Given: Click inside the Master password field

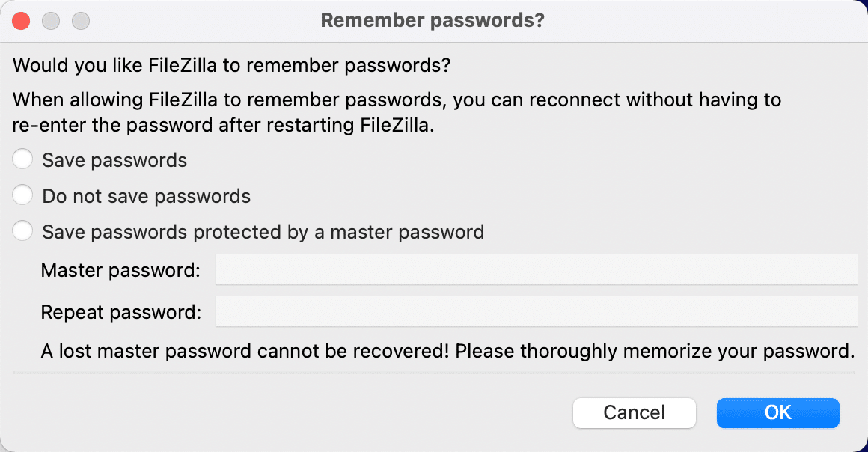Looking at the screenshot, I should (536, 269).
